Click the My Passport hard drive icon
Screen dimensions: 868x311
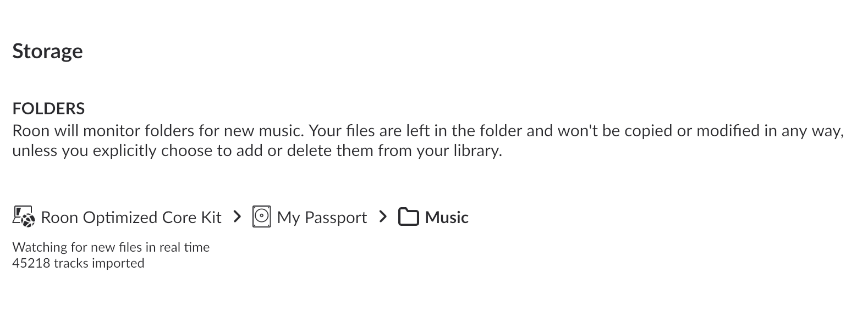pos(261,217)
